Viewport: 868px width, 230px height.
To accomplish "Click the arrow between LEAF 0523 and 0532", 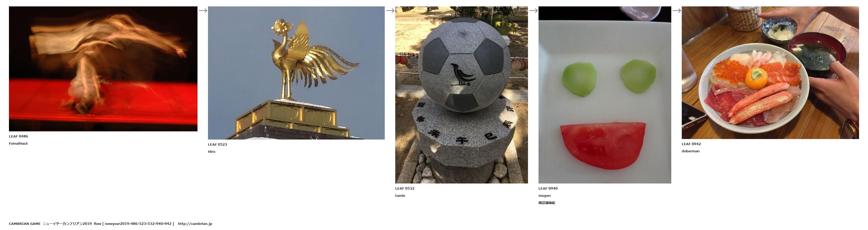I will (390, 10).
